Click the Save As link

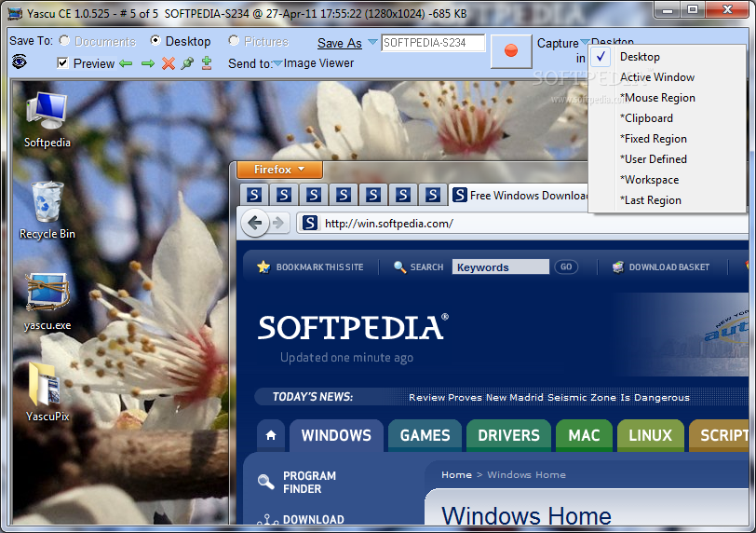(x=340, y=43)
